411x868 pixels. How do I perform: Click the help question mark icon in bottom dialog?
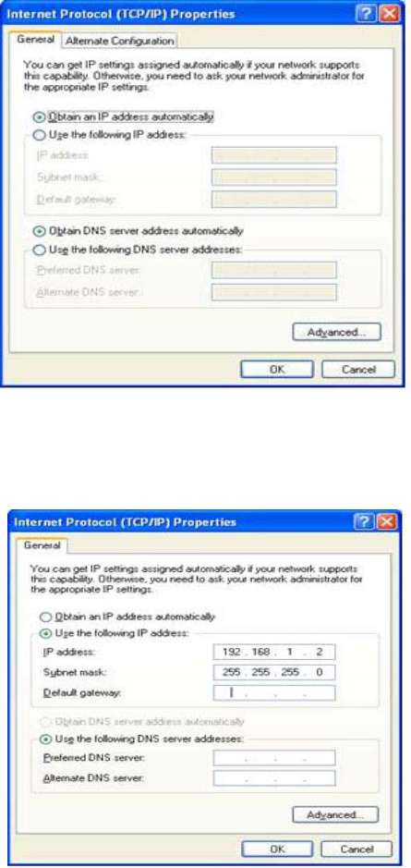(x=364, y=522)
